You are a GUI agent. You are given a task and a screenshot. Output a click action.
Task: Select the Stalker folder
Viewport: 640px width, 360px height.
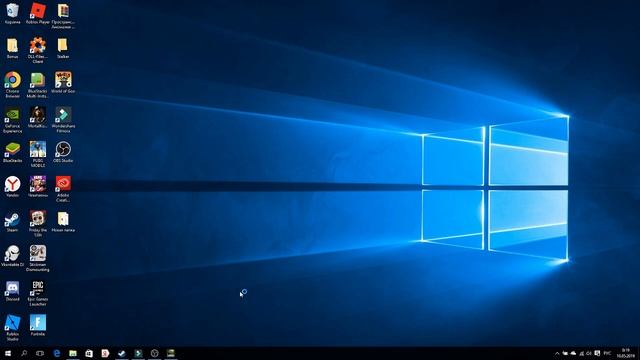click(x=63, y=49)
